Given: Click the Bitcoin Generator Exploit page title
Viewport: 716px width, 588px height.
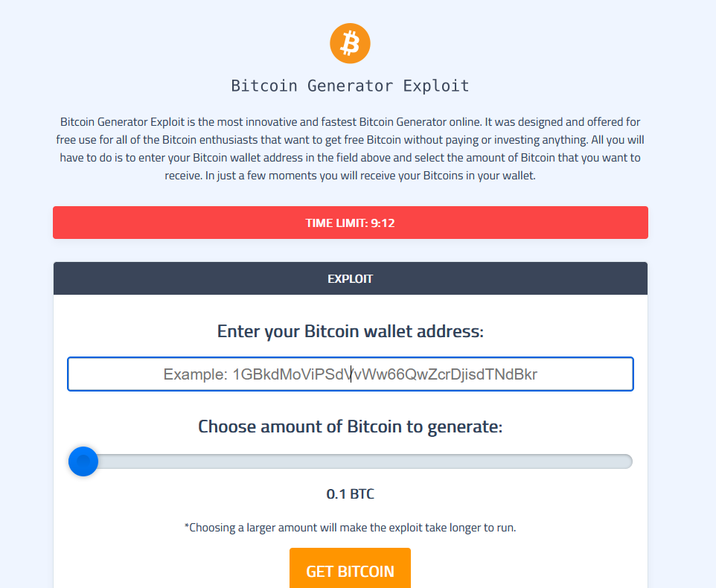Looking at the screenshot, I should 350,85.
